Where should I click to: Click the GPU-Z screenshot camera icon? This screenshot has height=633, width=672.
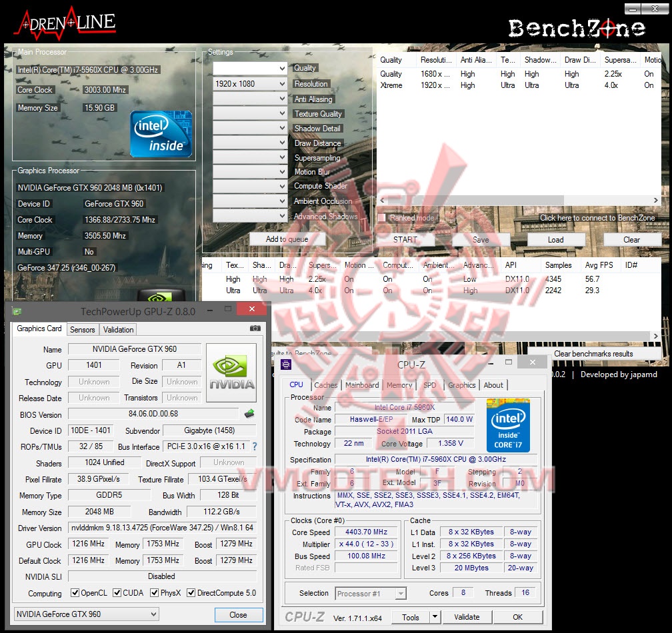tap(255, 328)
